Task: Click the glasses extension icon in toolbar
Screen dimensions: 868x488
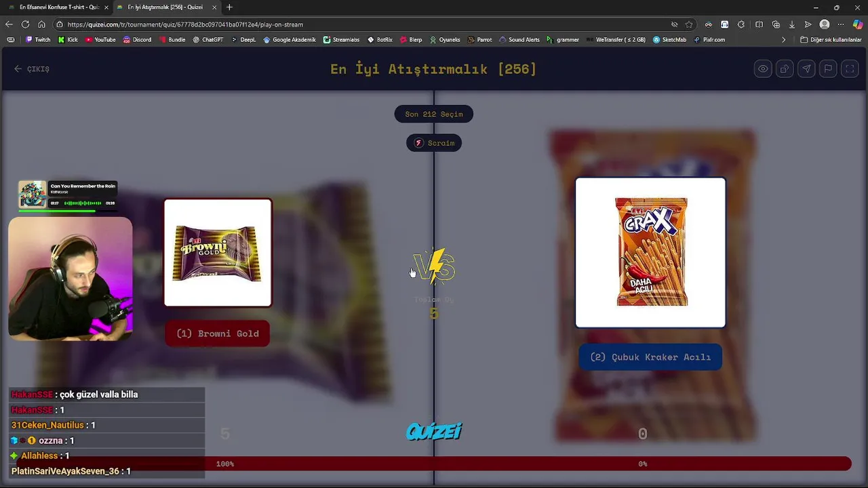Action: coord(709,24)
